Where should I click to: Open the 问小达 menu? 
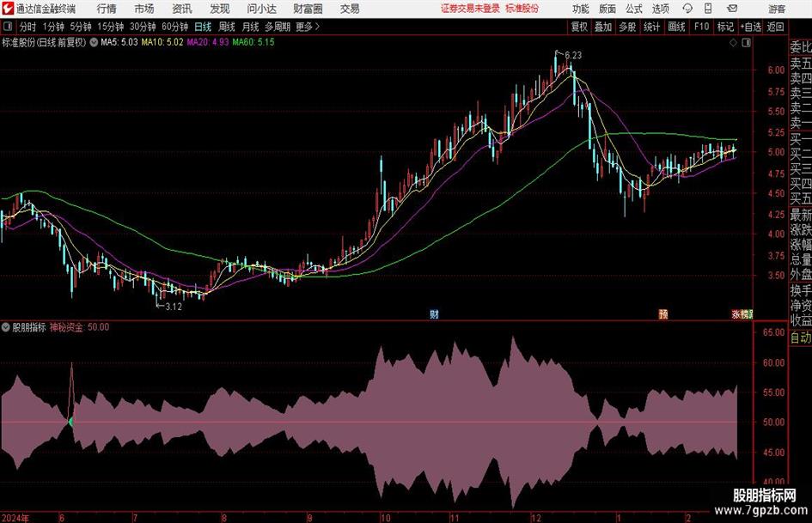(261, 9)
